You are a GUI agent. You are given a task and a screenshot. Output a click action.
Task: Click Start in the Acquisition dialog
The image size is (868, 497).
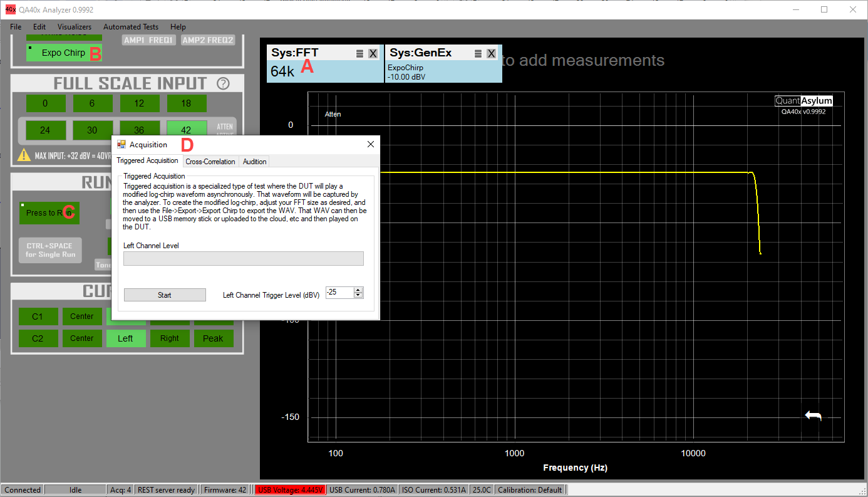(x=165, y=295)
